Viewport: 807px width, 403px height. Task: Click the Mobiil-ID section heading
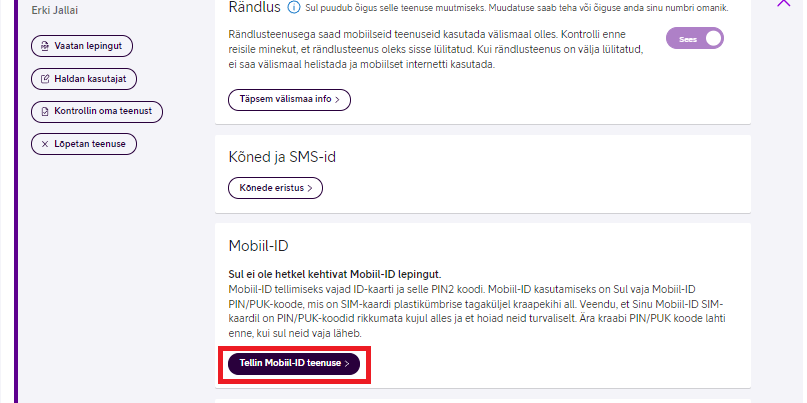pos(258,246)
